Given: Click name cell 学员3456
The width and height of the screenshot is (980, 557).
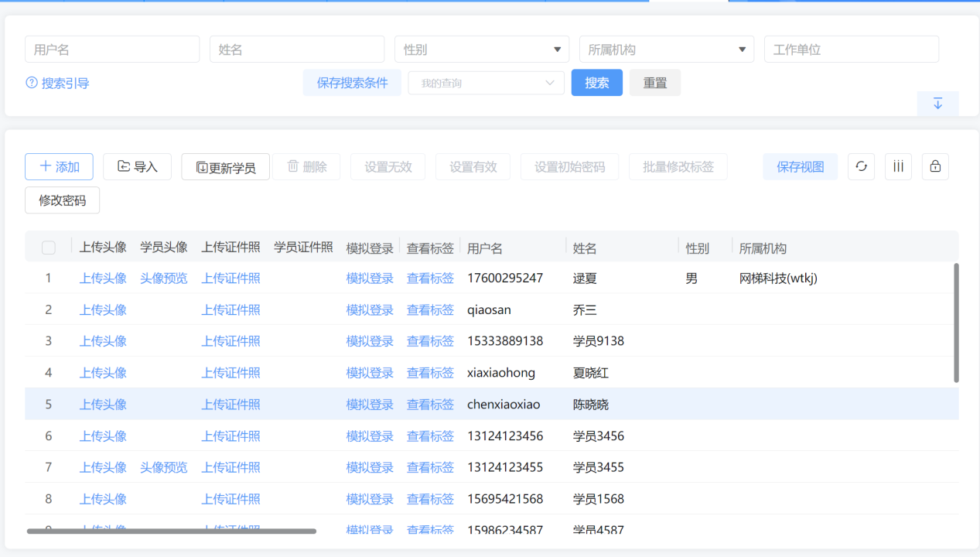Looking at the screenshot, I should (x=599, y=436).
